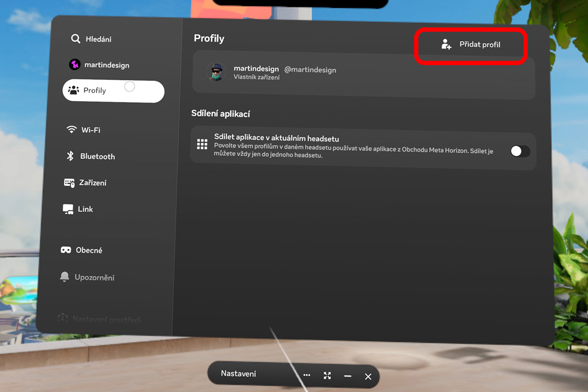The width and height of the screenshot is (588, 392).
Task: Click the app sharing grid icon
Action: [x=202, y=144]
